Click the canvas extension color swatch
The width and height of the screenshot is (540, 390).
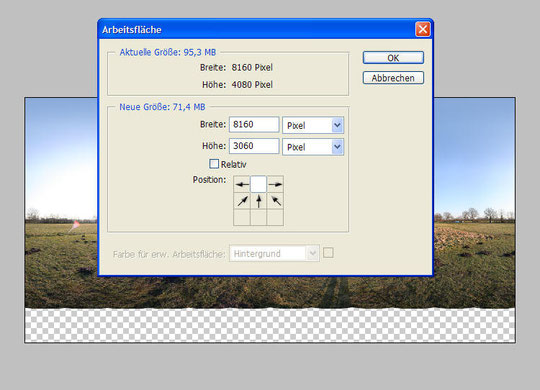click(x=328, y=253)
